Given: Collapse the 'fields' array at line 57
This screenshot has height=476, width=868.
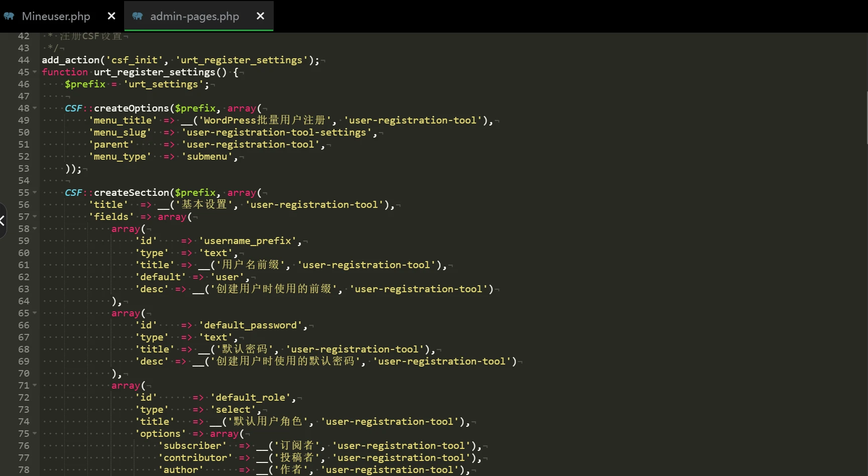Looking at the screenshot, I should click(35, 216).
